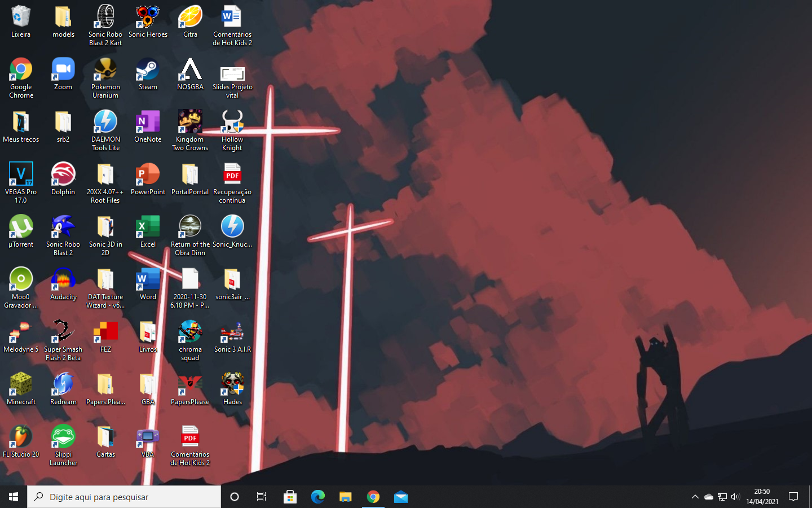Select the models folder on the desktop
Screen dimensions: 812x508
pyautogui.click(x=63, y=21)
